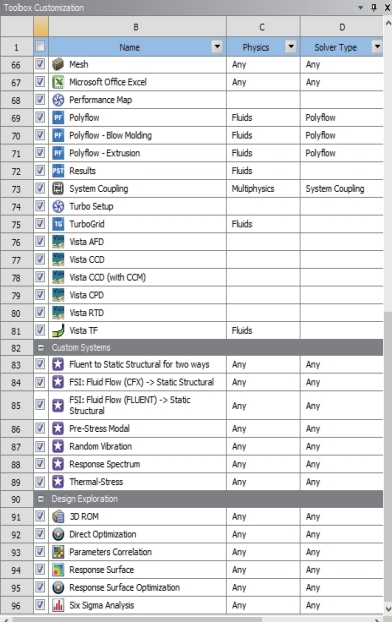Click the vertical scrollbar down arrow
392x622 pixels.
click(x=388, y=609)
